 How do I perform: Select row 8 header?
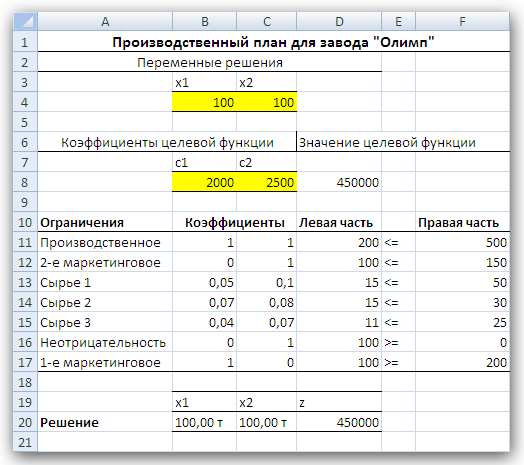[25, 182]
